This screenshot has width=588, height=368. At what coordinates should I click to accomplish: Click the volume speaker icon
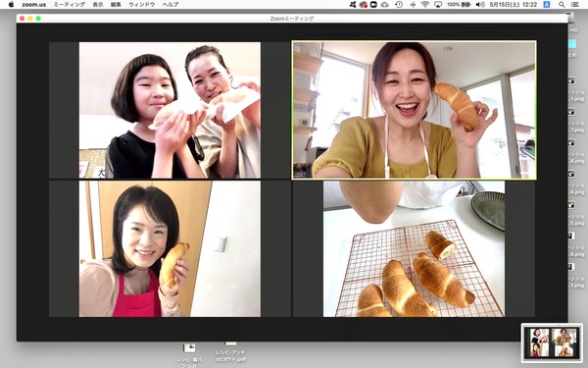[x=480, y=5]
